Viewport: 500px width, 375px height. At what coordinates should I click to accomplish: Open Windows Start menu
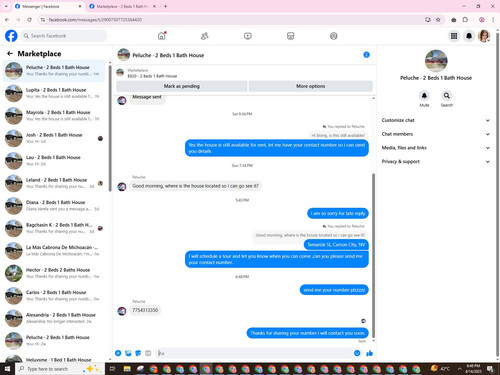tap(7, 369)
